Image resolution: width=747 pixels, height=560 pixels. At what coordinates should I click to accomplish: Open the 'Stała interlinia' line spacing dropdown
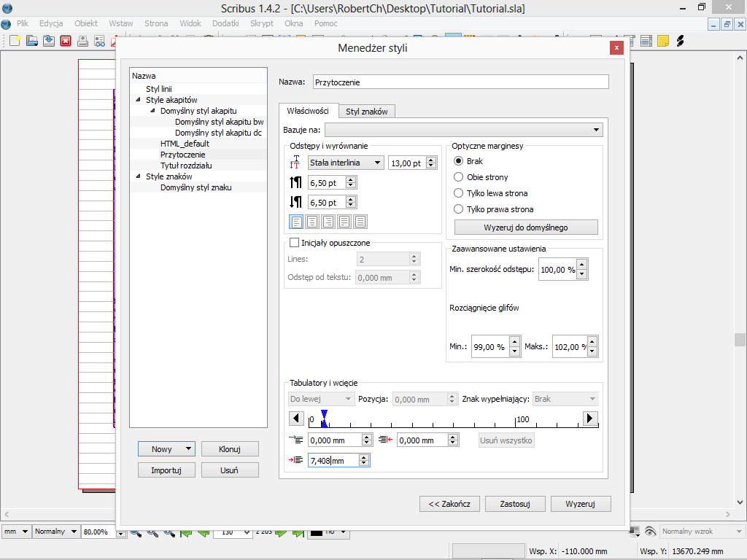click(346, 163)
